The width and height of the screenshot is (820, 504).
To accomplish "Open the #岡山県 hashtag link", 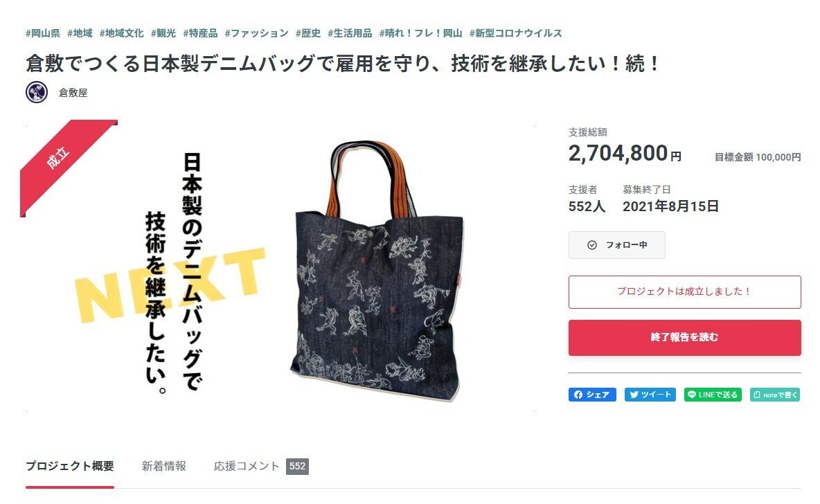I will (43, 33).
